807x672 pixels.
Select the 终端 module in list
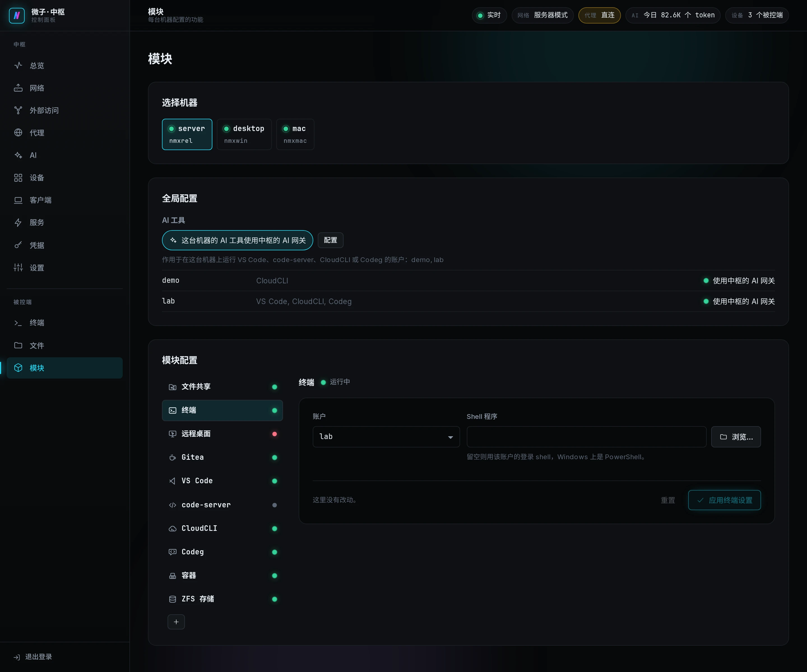(x=222, y=410)
